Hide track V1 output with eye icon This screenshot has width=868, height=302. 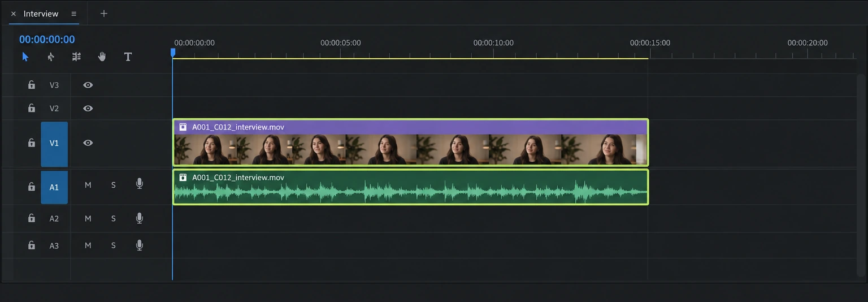88,143
